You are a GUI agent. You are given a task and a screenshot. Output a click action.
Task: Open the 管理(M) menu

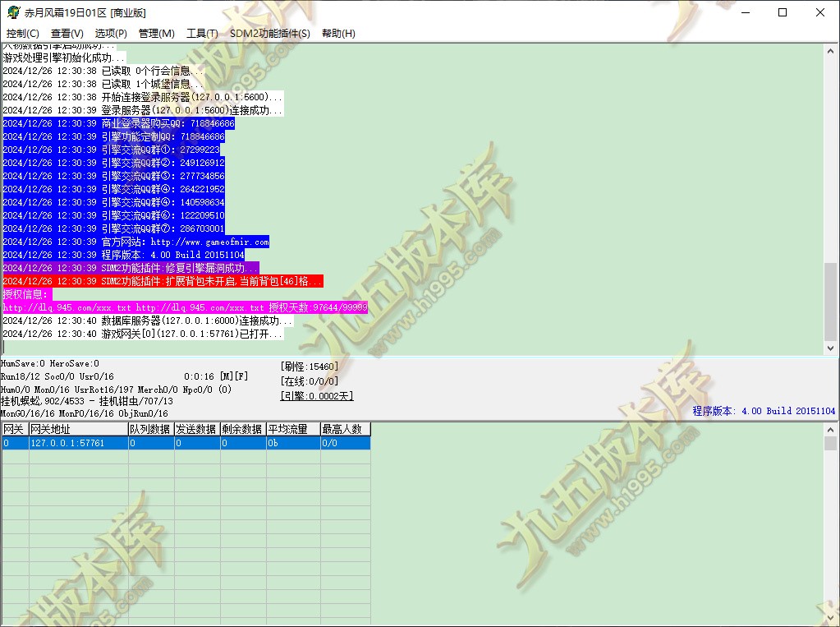(157, 33)
